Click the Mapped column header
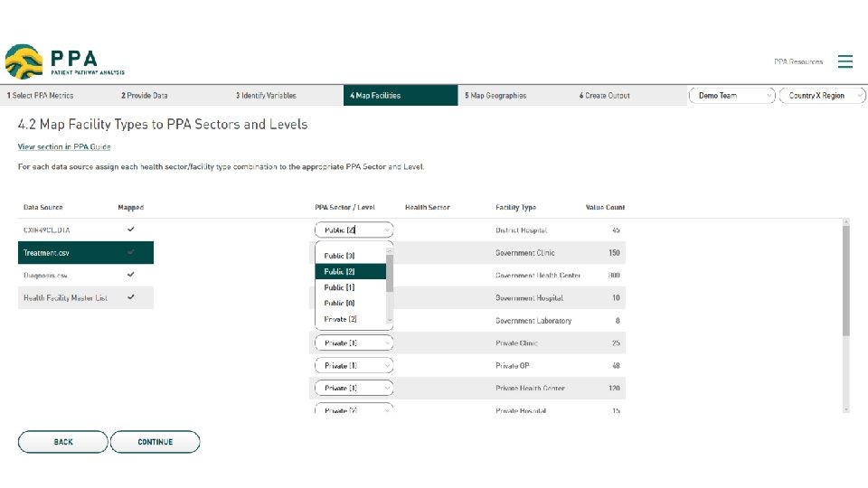Screen dimensions: 868x488 pos(130,208)
